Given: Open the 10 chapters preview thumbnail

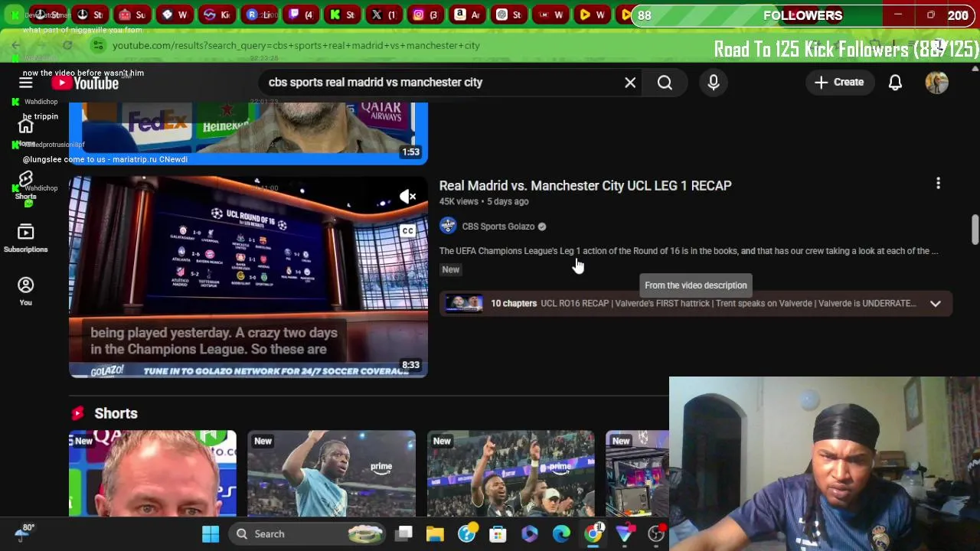Looking at the screenshot, I should tap(464, 303).
